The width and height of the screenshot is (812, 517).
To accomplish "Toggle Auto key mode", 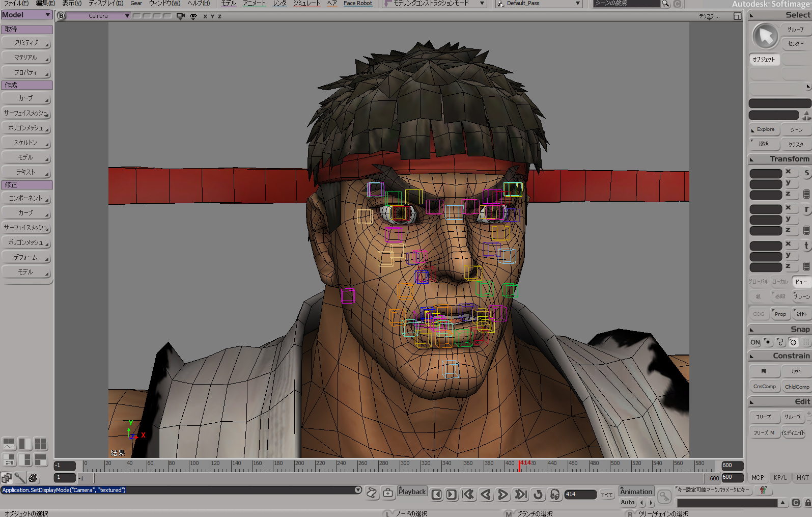I will pos(628,502).
